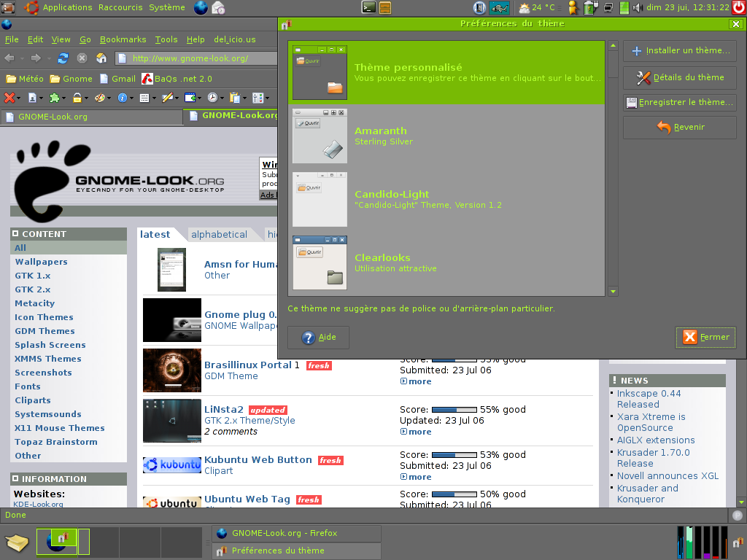Click the pencil Outline toolbar icon
Image resolution: width=747 pixels, height=560 pixels.
(167, 98)
